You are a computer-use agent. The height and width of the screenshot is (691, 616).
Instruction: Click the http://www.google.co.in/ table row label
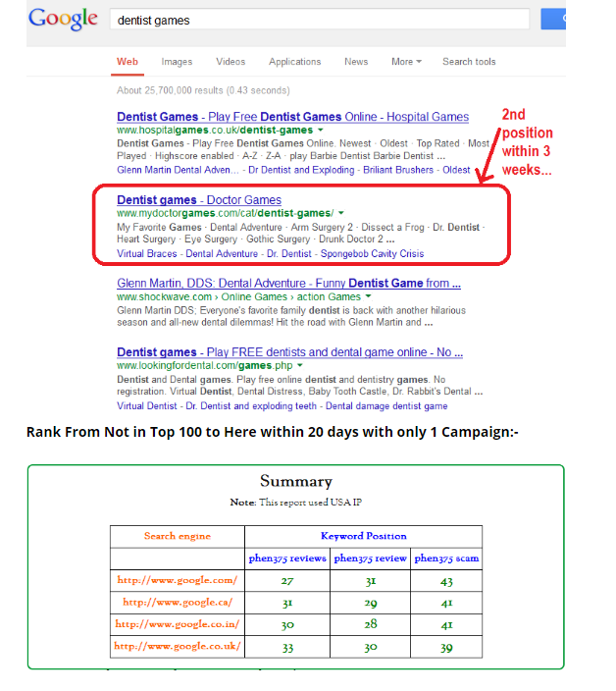(x=177, y=625)
